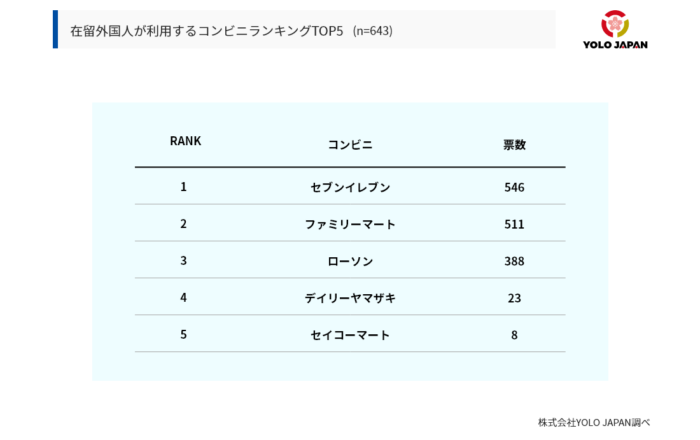Click the 511 vote count
The image size is (700, 440).
[514, 224]
